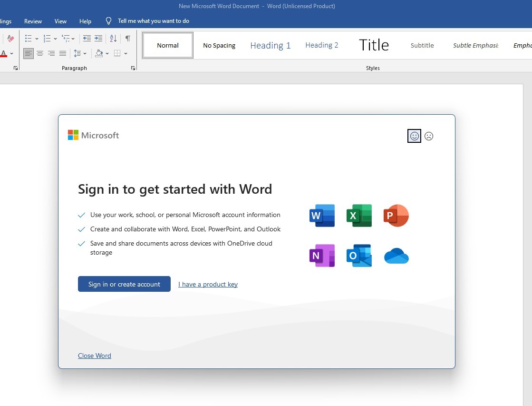Image resolution: width=532 pixels, height=406 pixels.
Task: Click the smiley face feedback icon
Action: coord(414,136)
